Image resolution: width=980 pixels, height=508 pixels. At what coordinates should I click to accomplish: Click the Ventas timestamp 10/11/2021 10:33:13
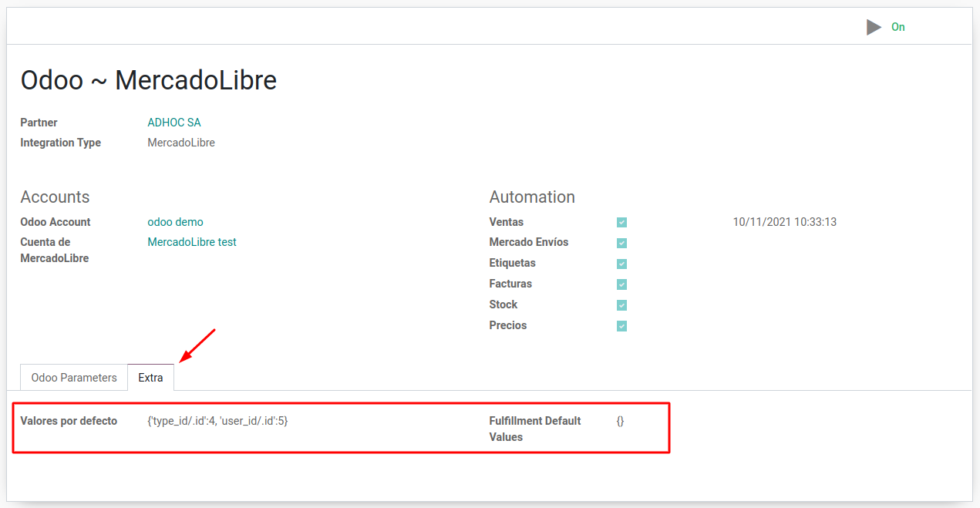tap(784, 222)
